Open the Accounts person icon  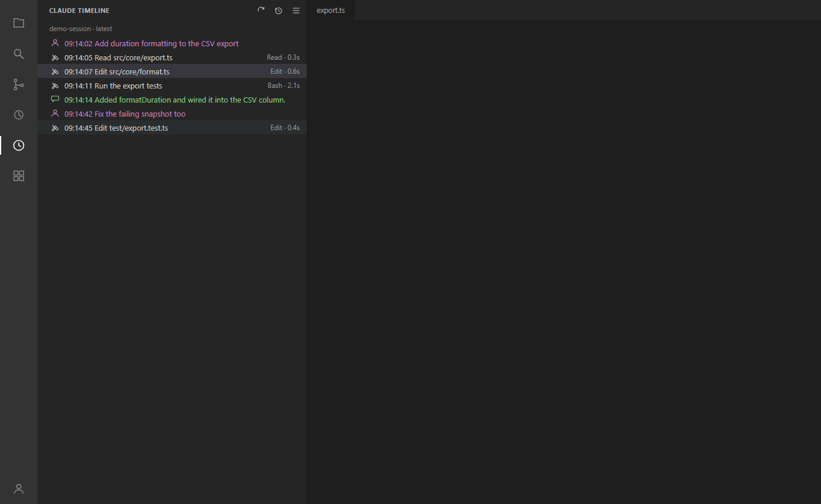(19, 489)
